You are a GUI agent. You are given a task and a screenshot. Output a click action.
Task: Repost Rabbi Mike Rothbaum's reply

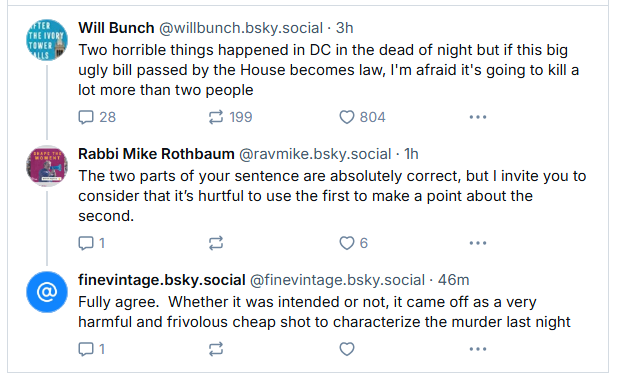pyautogui.click(x=216, y=243)
